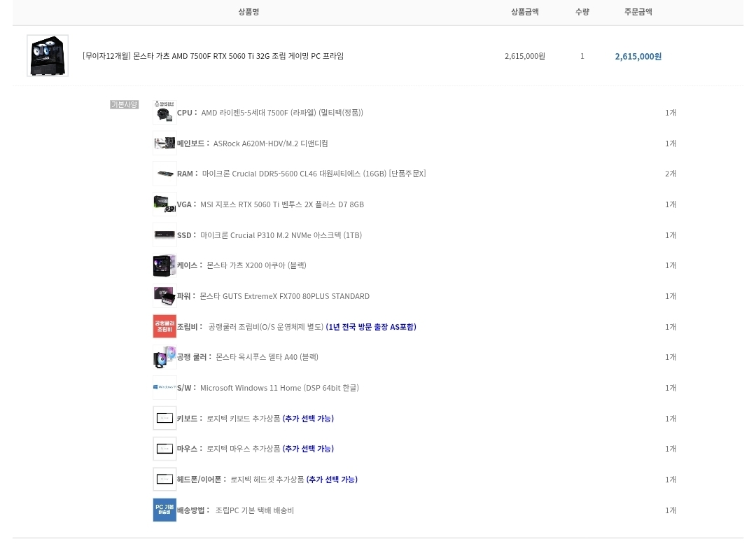756x544 pixels.
Task: Click 조립PC 기본 택배 배송비 text
Action: 255,510
